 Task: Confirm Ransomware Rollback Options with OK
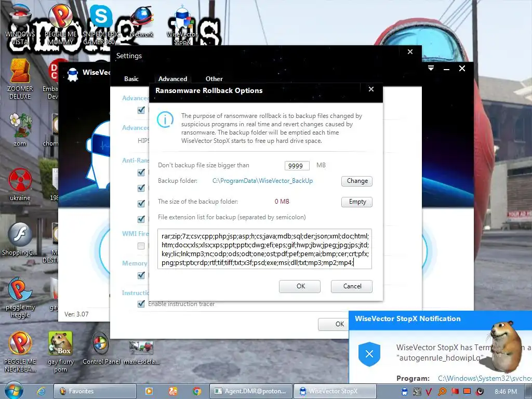coord(300,286)
